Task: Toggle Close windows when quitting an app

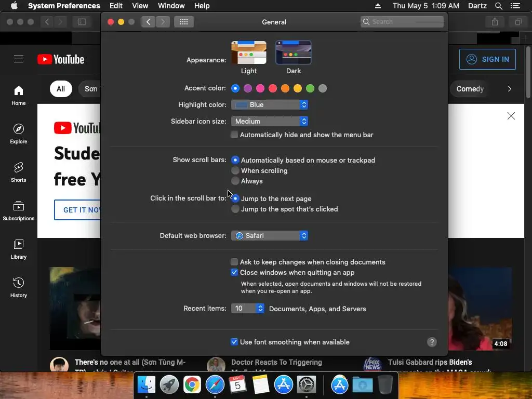Action: [x=234, y=272]
